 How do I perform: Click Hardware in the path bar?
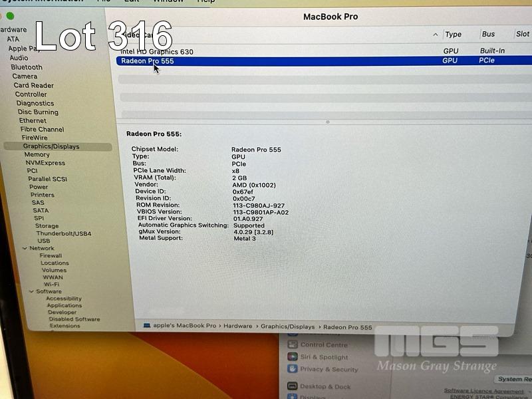(237, 327)
